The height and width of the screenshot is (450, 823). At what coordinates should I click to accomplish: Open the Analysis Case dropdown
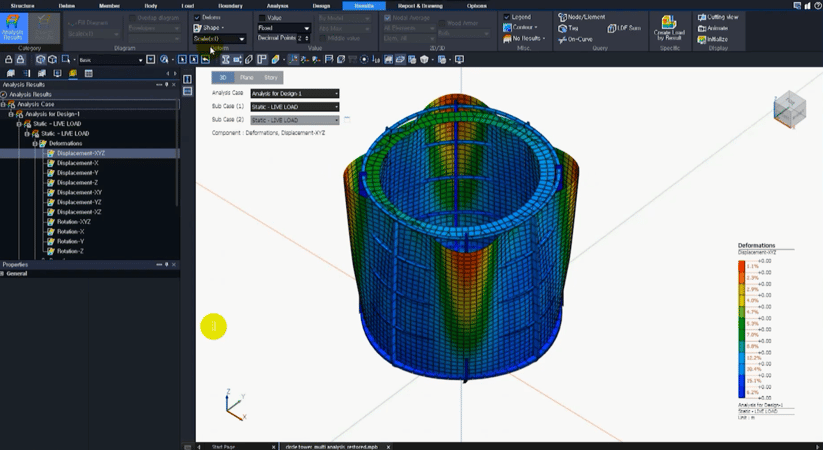point(294,93)
